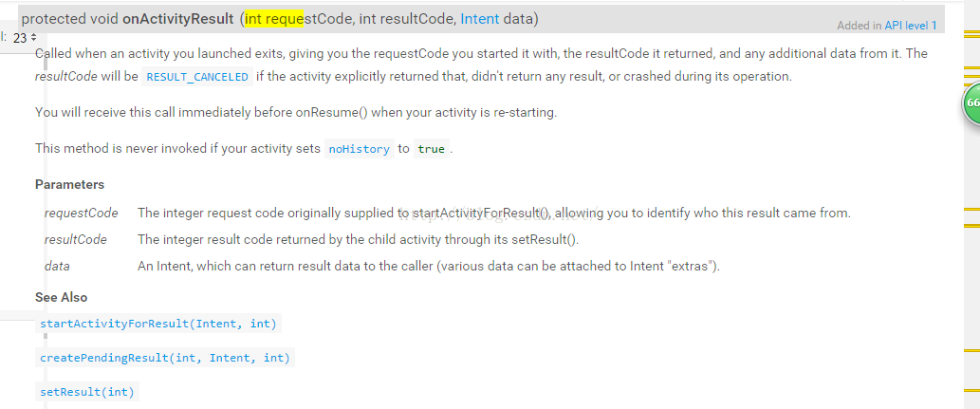Select the data parameter name
The width and height of the screenshot is (980, 409).
pyautogui.click(x=57, y=266)
